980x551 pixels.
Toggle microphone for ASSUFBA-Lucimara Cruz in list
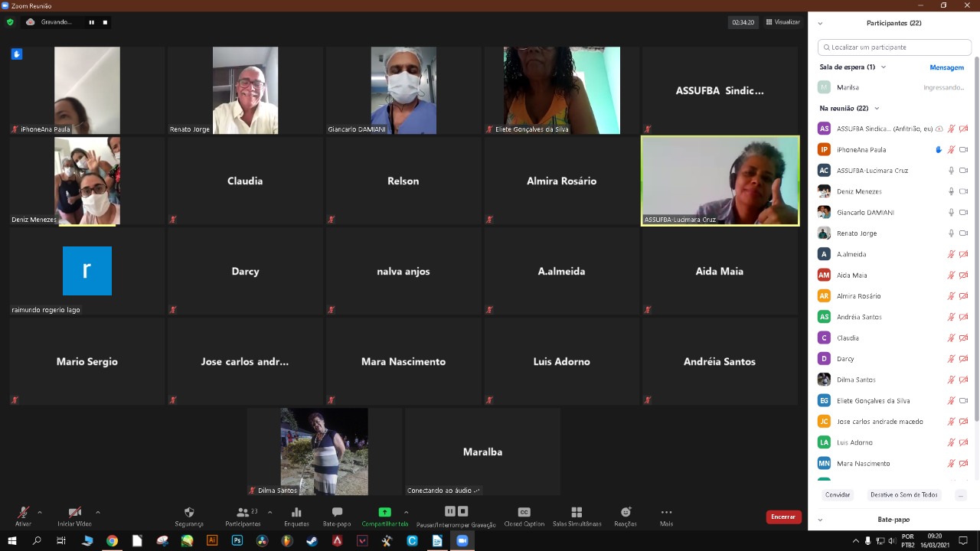pos(951,171)
